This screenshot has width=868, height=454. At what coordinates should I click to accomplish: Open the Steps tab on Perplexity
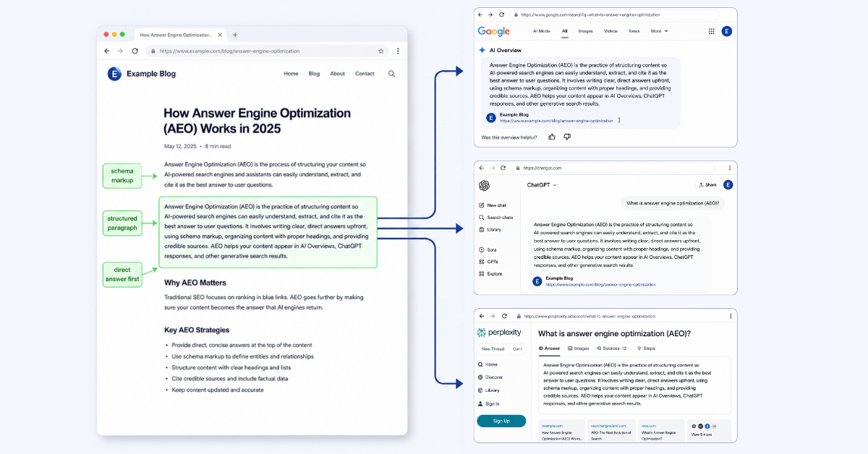point(645,348)
